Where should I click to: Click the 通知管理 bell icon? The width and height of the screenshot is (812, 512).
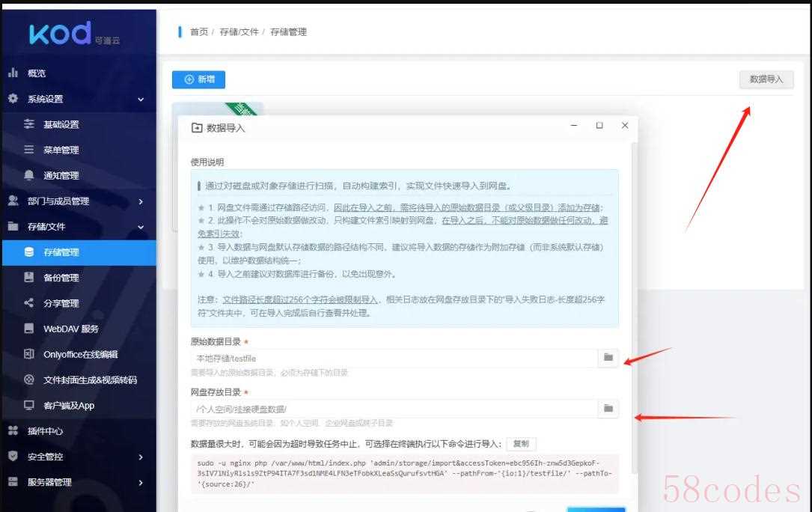(x=29, y=175)
